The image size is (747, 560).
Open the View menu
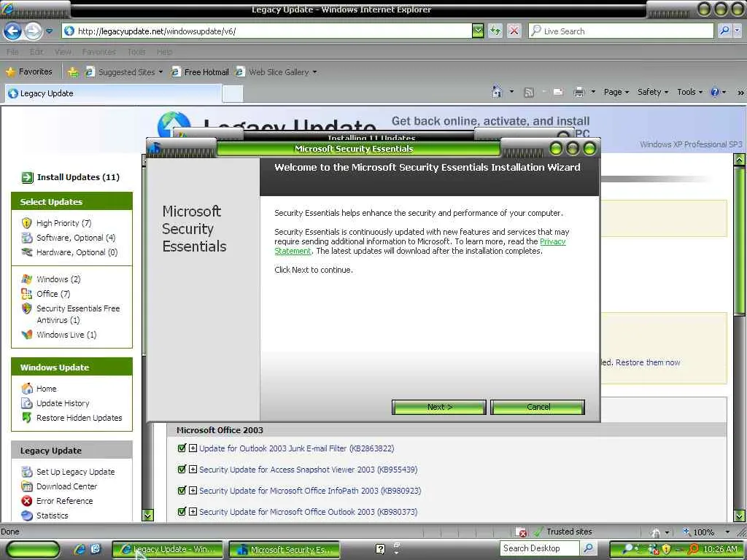coord(63,52)
